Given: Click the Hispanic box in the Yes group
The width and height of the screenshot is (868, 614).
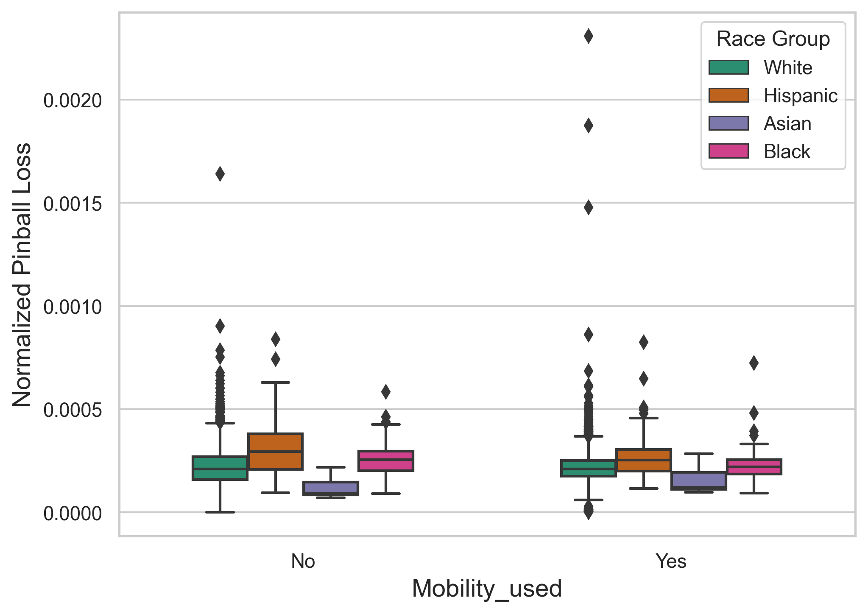Looking at the screenshot, I should click(643, 460).
